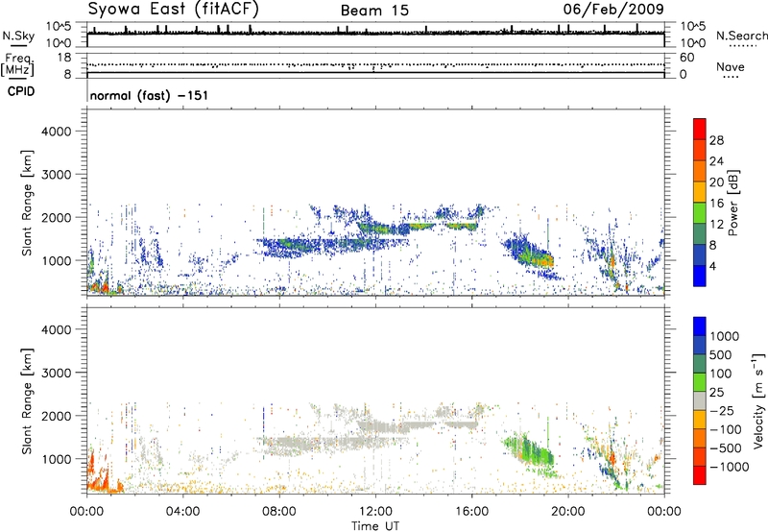Select the 'N.Sky' legend label
This screenshot has height=532, width=768.
click(x=18, y=36)
